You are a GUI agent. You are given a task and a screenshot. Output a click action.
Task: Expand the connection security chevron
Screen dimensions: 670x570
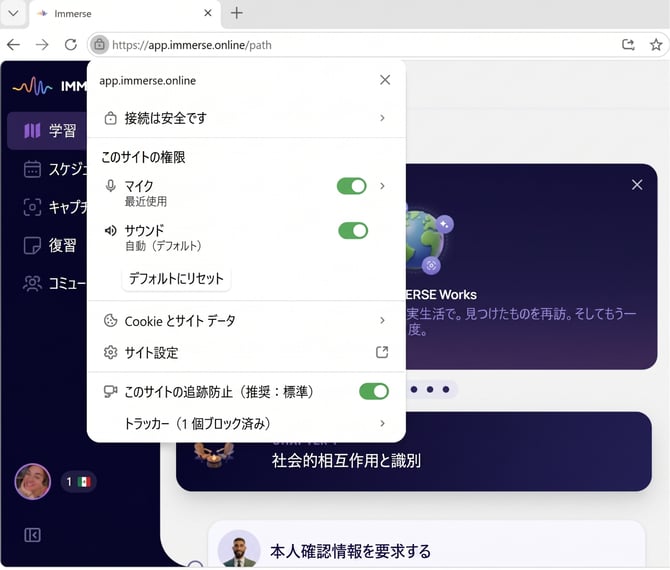click(382, 118)
